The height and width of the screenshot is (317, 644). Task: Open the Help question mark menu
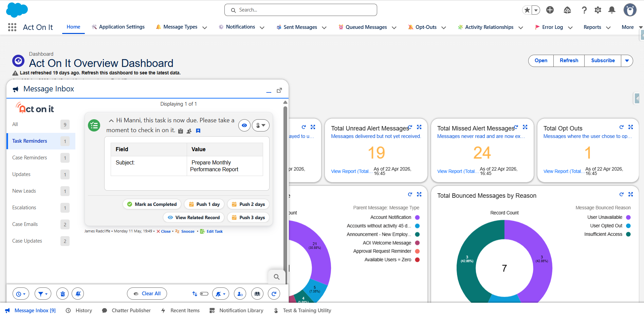coord(584,10)
